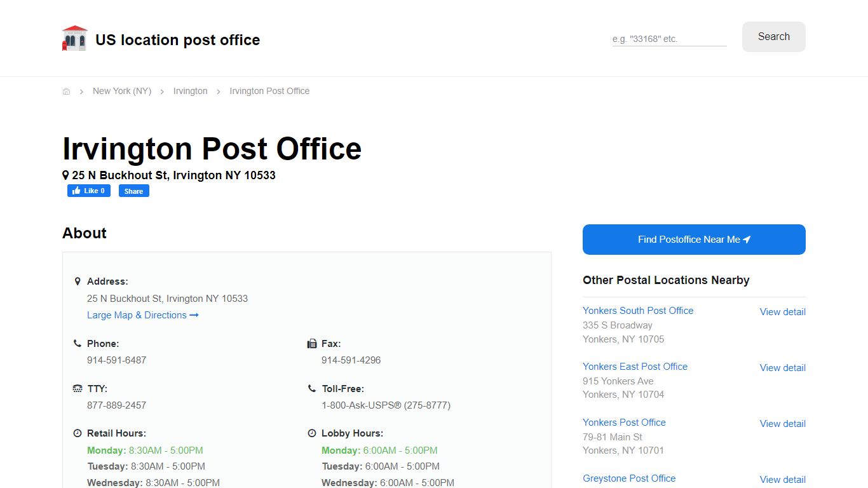Click the Toll-Free phone icon
This screenshot has width=868, height=488.
(x=312, y=388)
